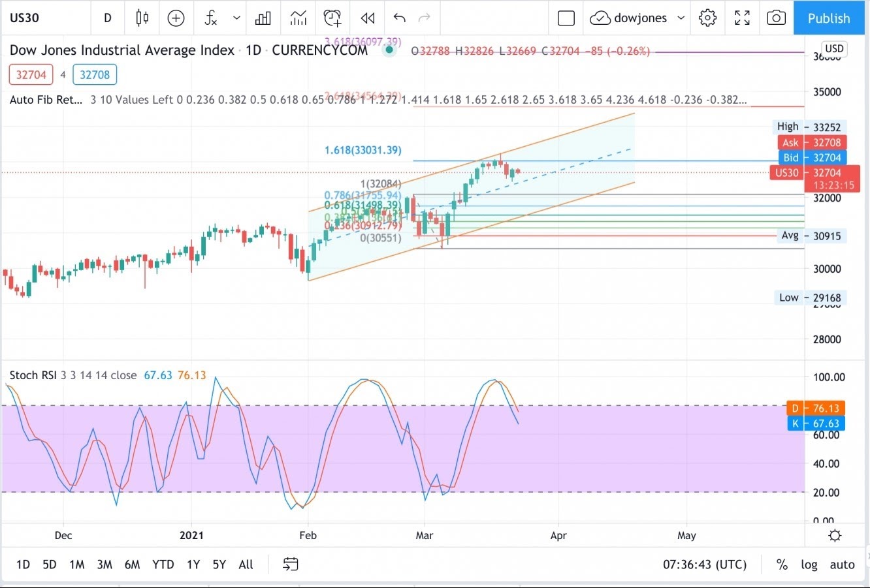Click the 0(30551) Fibonacci level label
The width and height of the screenshot is (870, 588).
tap(381, 238)
